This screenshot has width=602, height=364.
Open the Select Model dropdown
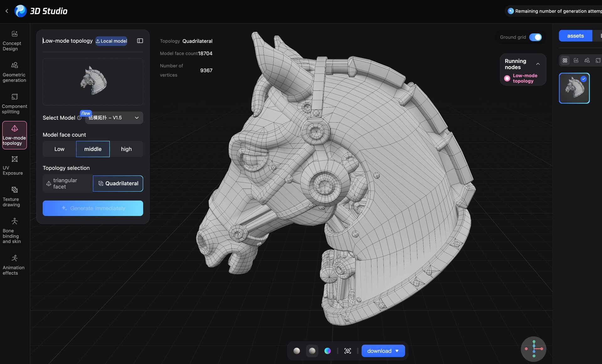click(114, 118)
